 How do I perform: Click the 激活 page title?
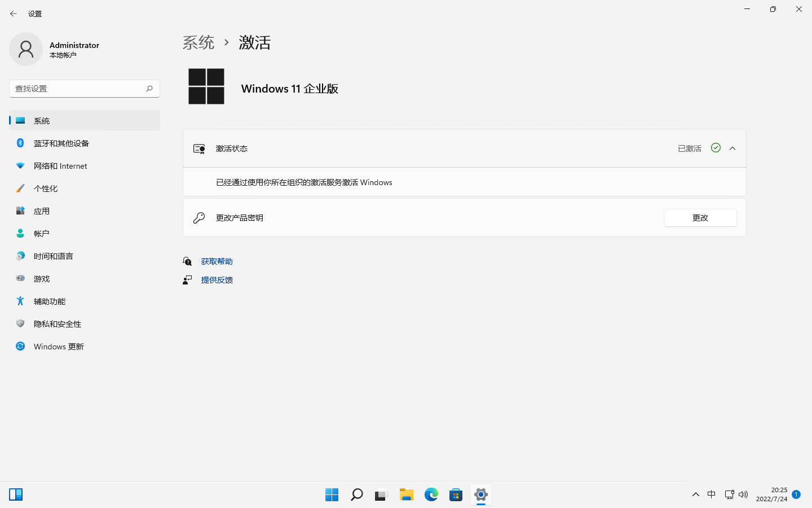point(255,42)
